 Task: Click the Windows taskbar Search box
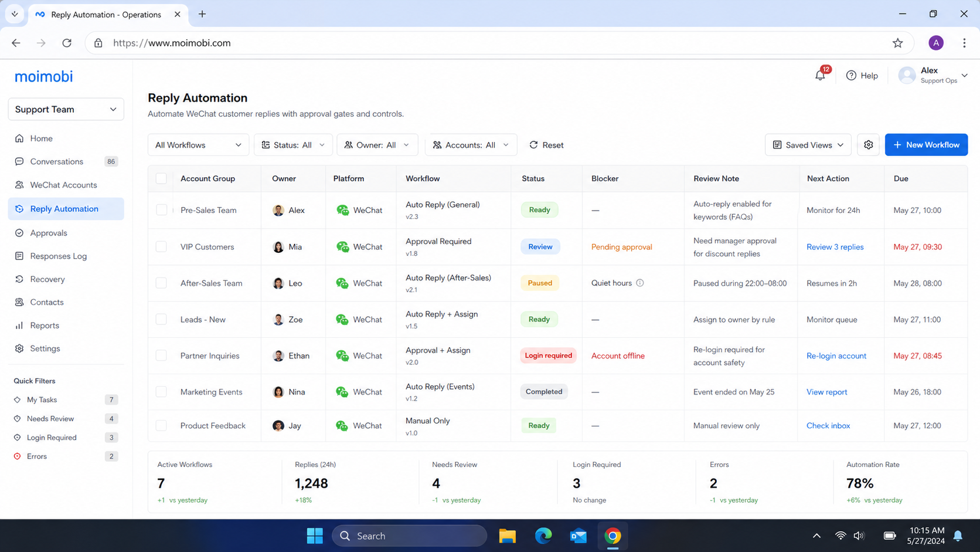409,536
